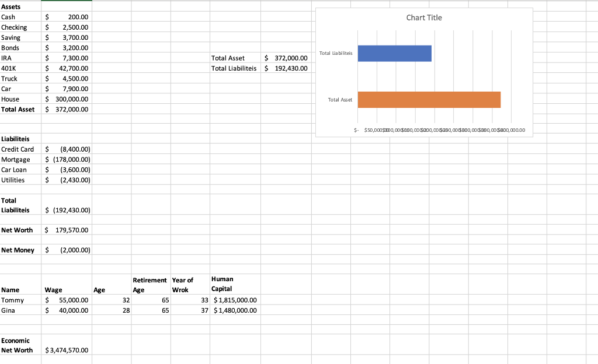Click the Chart Title text
The image size is (598, 364).
pyautogui.click(x=424, y=17)
